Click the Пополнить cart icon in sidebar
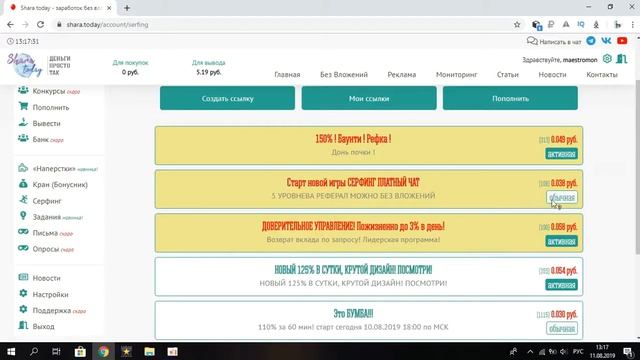The image size is (640, 360). tap(23, 107)
